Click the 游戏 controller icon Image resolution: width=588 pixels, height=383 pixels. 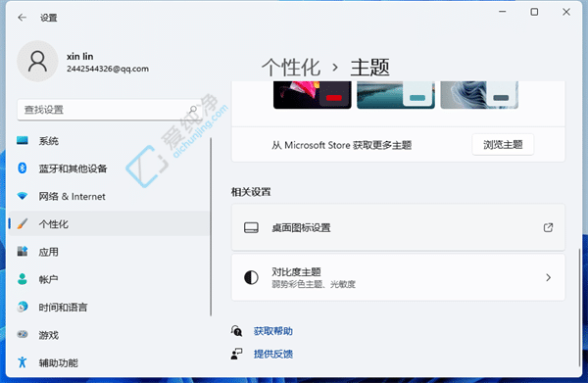[x=23, y=334]
